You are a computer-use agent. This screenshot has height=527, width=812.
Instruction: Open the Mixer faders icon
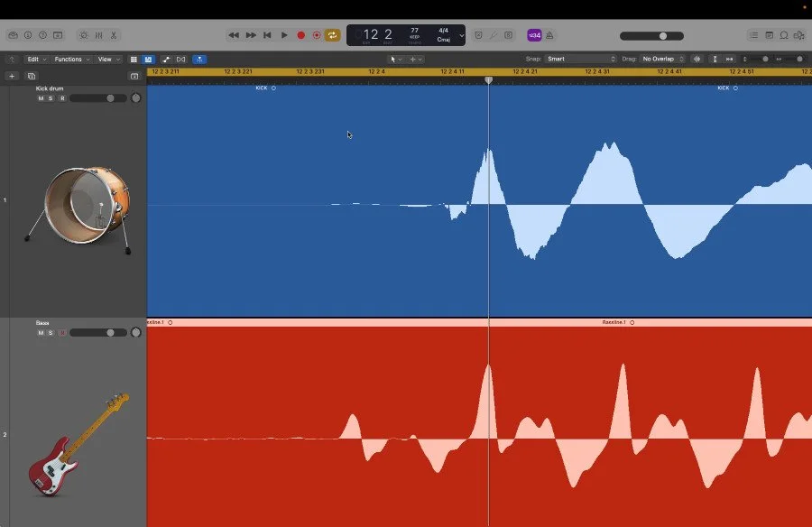[x=99, y=35]
